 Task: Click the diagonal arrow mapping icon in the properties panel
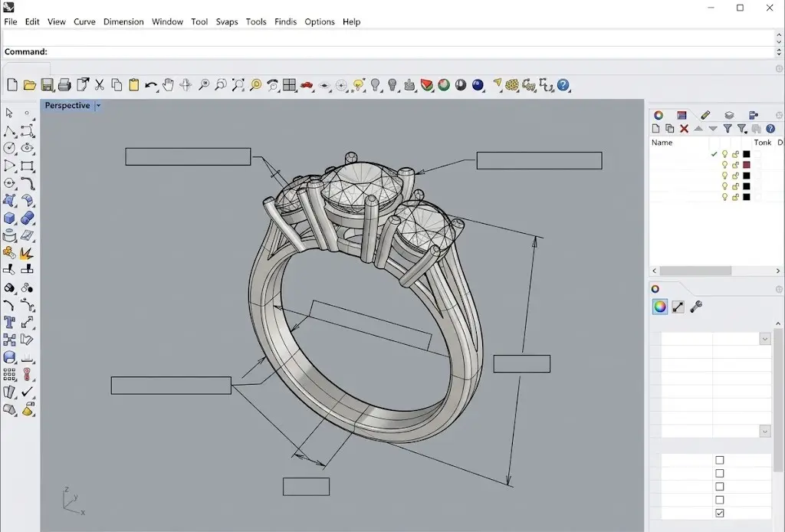[678, 307]
